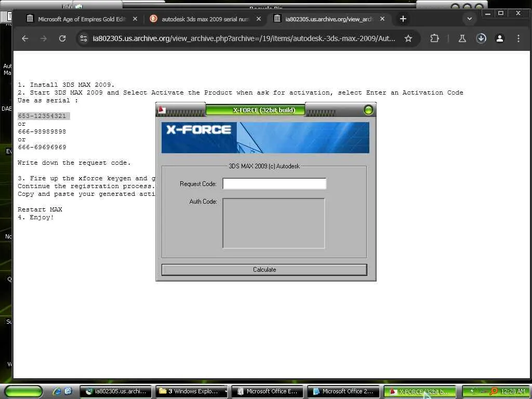Screen dimensions: 532x399
Task: View site information icon in address bar
Action: [x=84, y=38]
